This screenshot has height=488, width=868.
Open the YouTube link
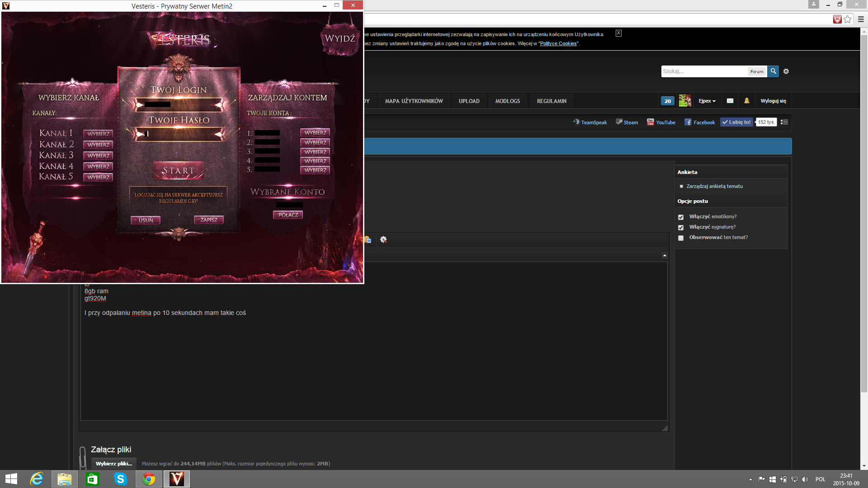coord(661,122)
